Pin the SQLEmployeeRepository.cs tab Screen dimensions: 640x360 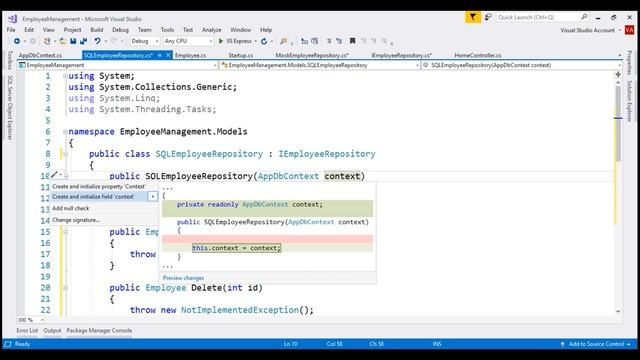(x=160, y=55)
